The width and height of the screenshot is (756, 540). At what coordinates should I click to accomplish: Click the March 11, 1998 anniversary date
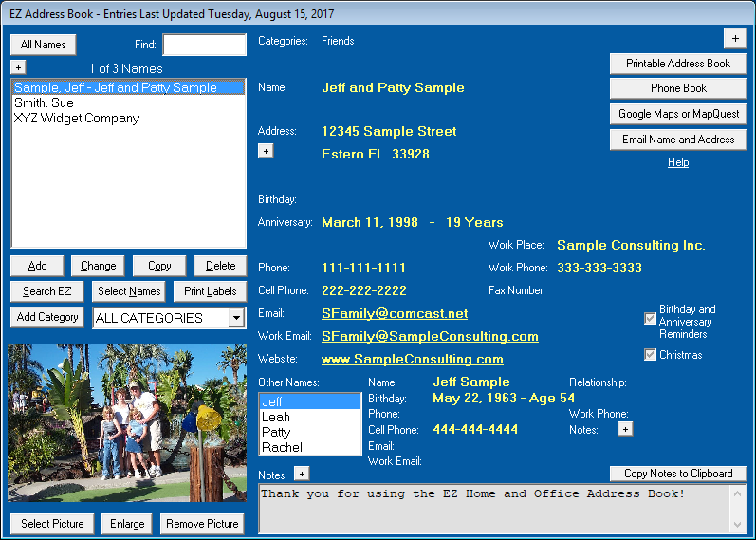pyautogui.click(x=370, y=222)
